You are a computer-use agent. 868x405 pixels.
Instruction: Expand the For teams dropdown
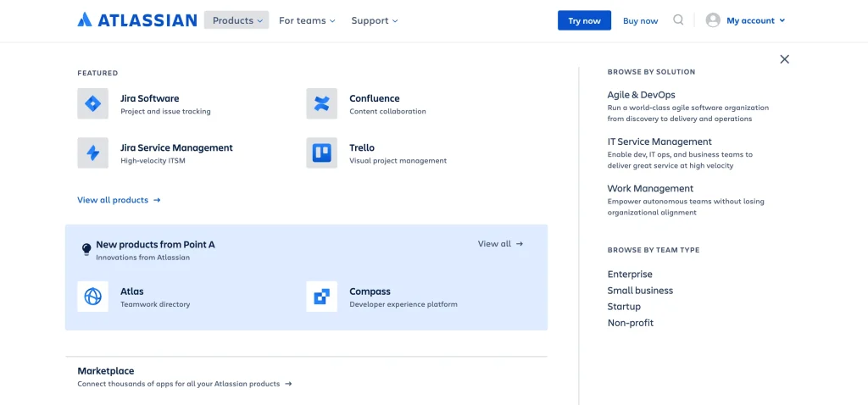[x=307, y=20]
